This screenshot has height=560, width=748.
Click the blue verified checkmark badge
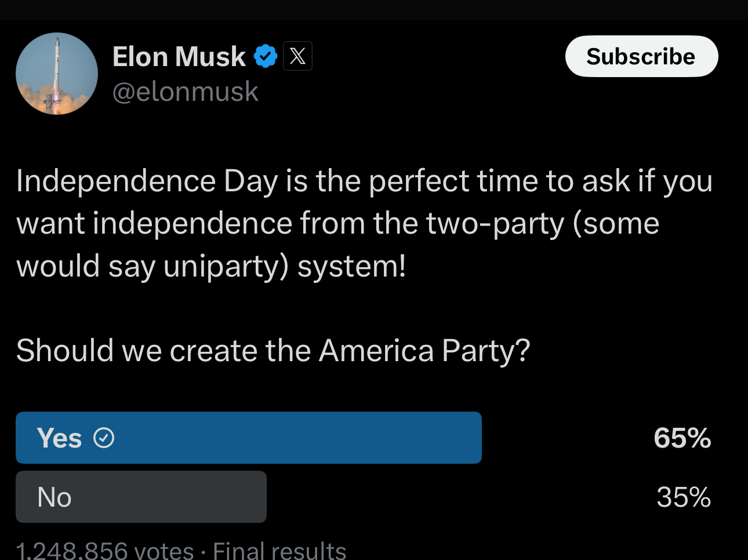266,56
